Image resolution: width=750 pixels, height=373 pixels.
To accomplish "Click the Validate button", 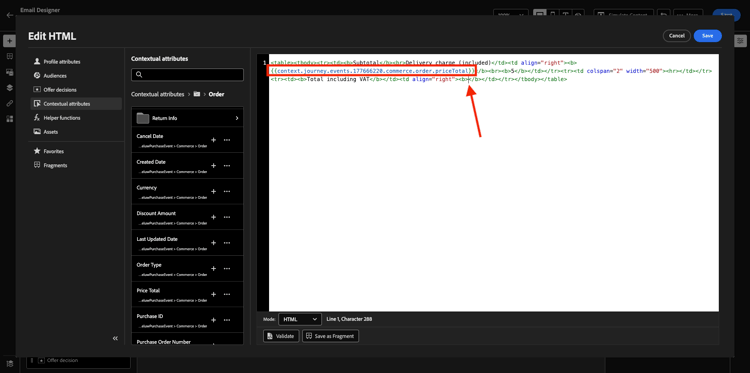I will (281, 336).
